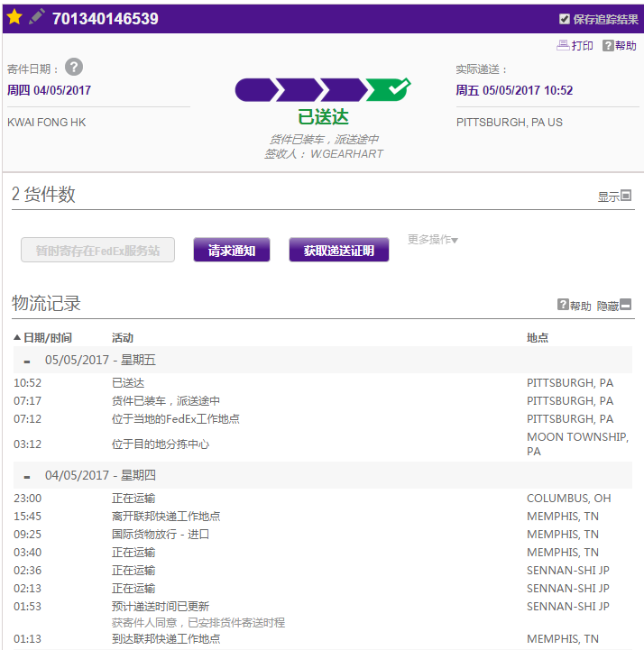This screenshot has height=650, width=644.
Task: Collapse the 05/05/2017 - 星期五 group
Action: 27,362
